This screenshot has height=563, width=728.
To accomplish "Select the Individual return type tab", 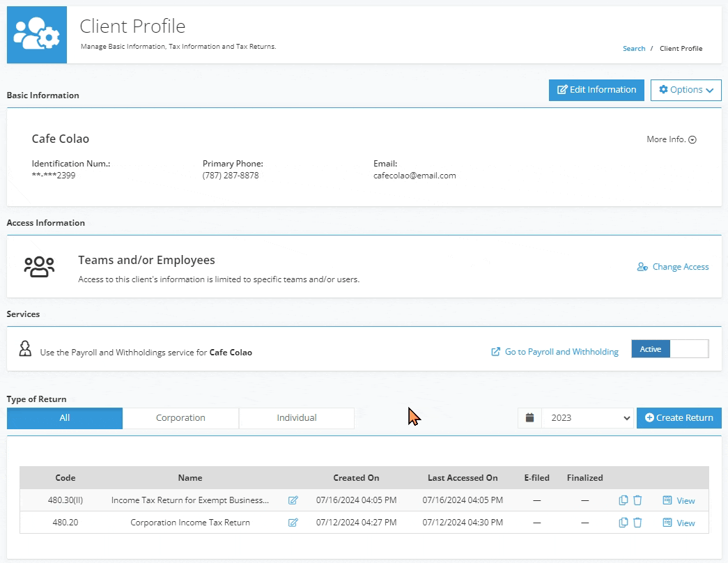I will coord(296,418).
